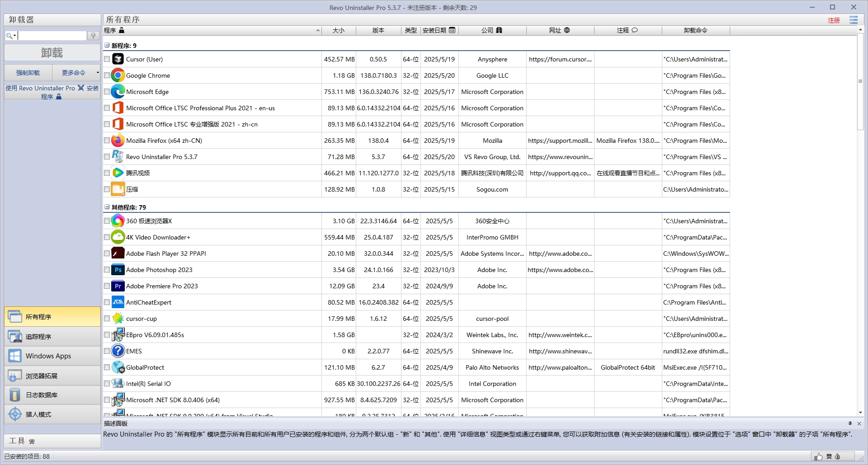Open the hamburger menu icon top right
The image size is (868, 465).
pyautogui.click(x=853, y=20)
